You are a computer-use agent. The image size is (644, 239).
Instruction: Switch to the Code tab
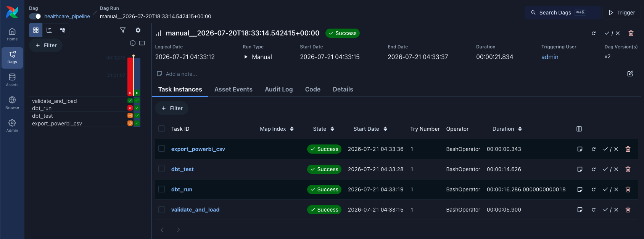(x=313, y=89)
